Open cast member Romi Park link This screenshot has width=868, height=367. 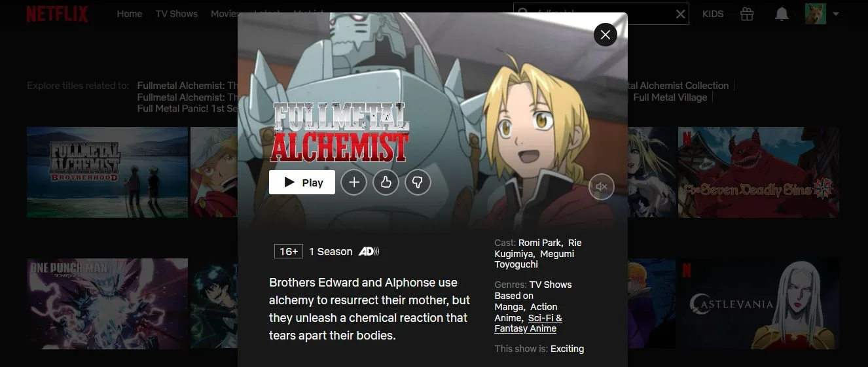point(540,243)
